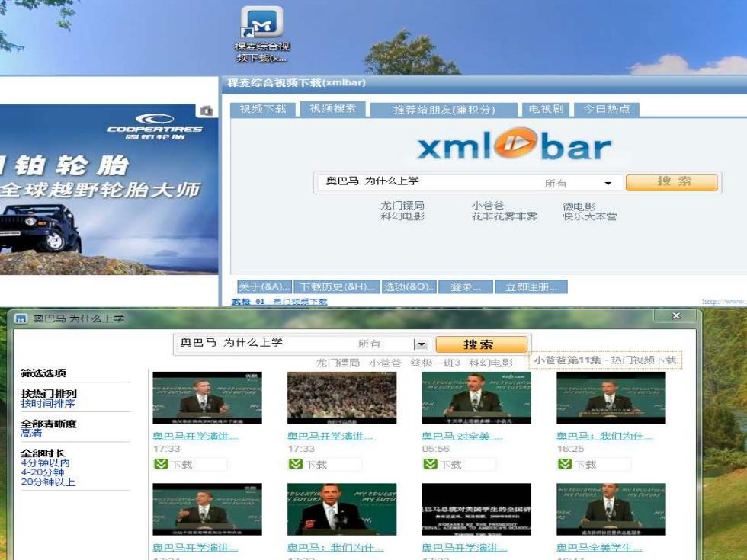Expand the 所有 dropdown in the results window
Screen dimensions: 747x560
click(x=421, y=344)
